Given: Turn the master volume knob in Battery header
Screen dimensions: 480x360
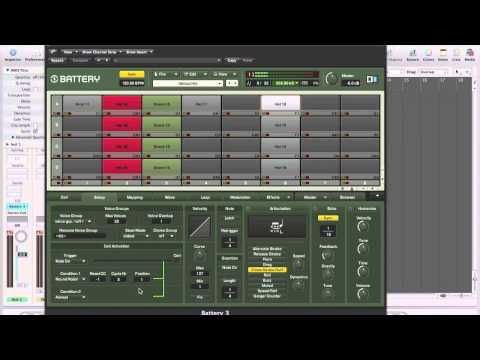Looking at the screenshot, I should coord(331,79).
